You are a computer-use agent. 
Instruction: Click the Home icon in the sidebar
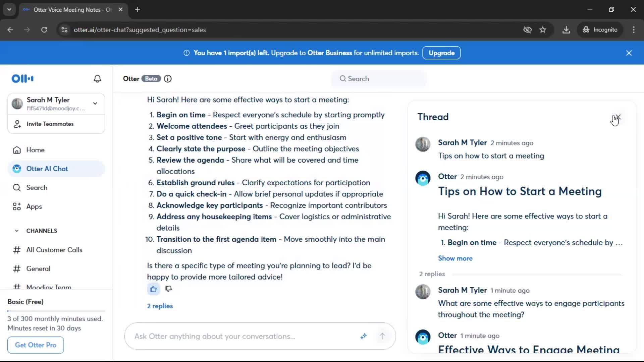tap(17, 150)
